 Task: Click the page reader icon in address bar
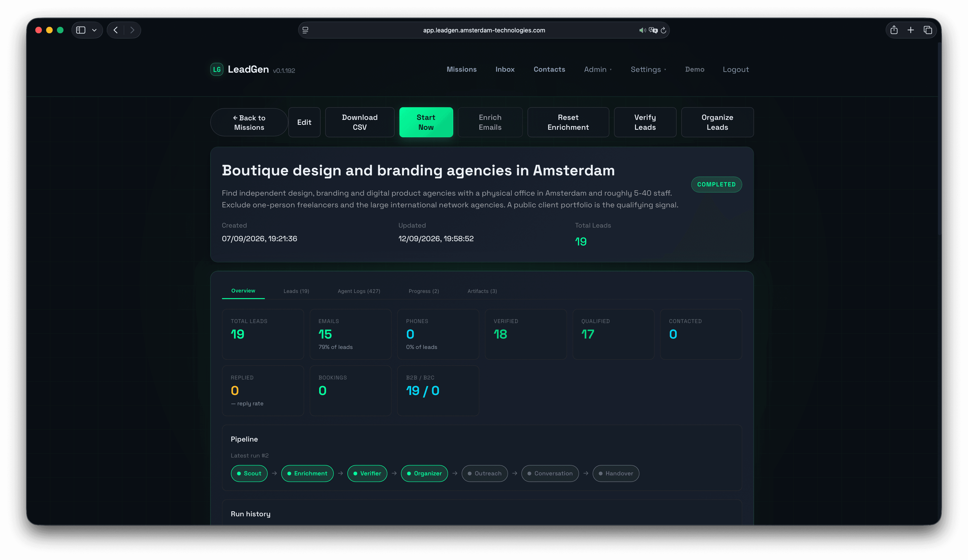pyautogui.click(x=305, y=30)
